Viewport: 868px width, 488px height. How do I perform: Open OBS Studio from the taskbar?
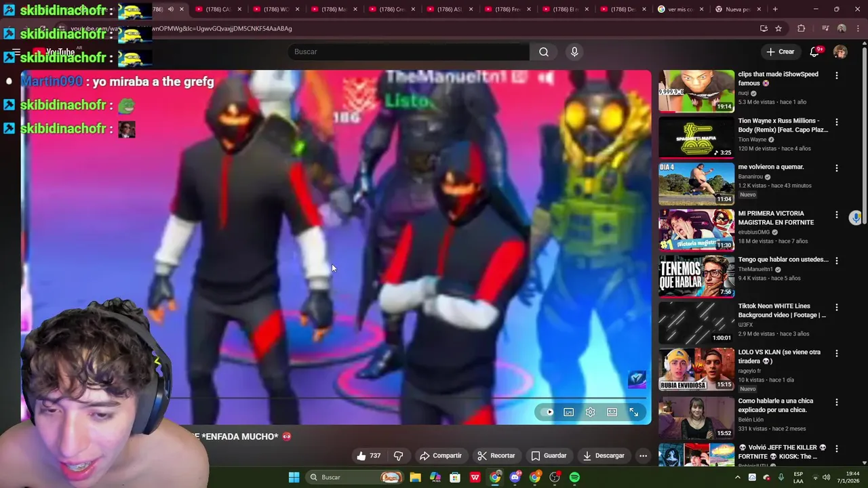click(x=555, y=477)
